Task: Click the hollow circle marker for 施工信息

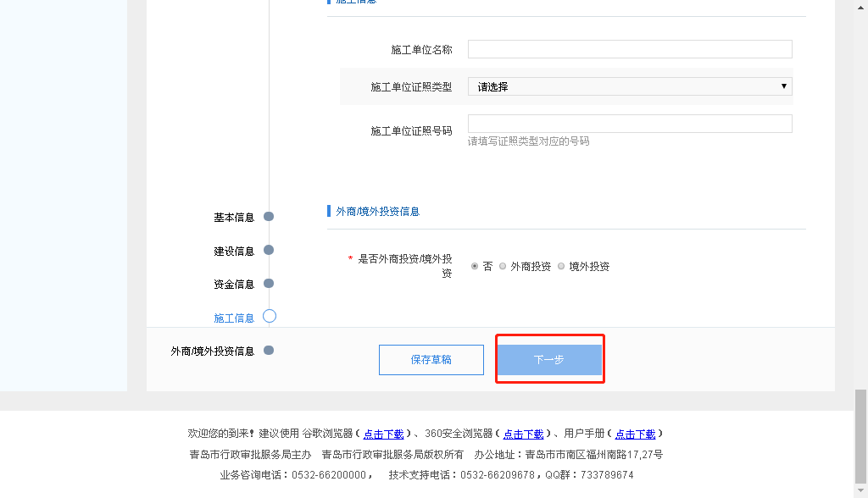Action: pos(270,317)
